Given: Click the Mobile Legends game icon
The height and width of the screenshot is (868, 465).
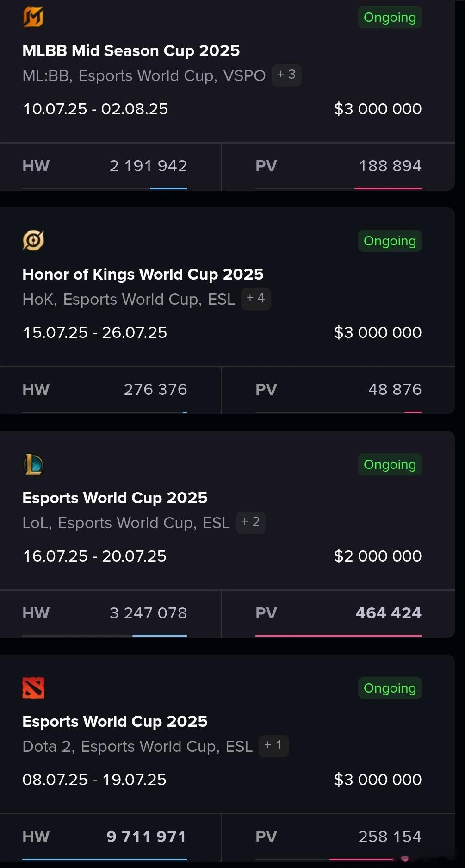Looking at the screenshot, I should tap(33, 17).
